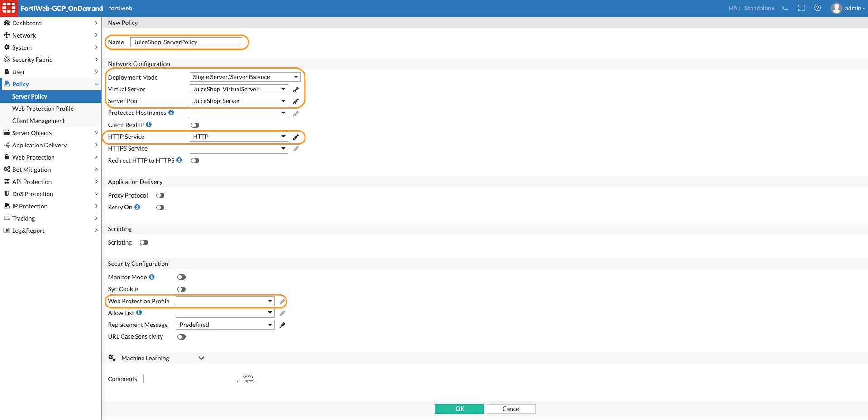The width and height of the screenshot is (868, 420).
Task: Turn on Proxy Protocol toggle
Action: pyautogui.click(x=160, y=195)
